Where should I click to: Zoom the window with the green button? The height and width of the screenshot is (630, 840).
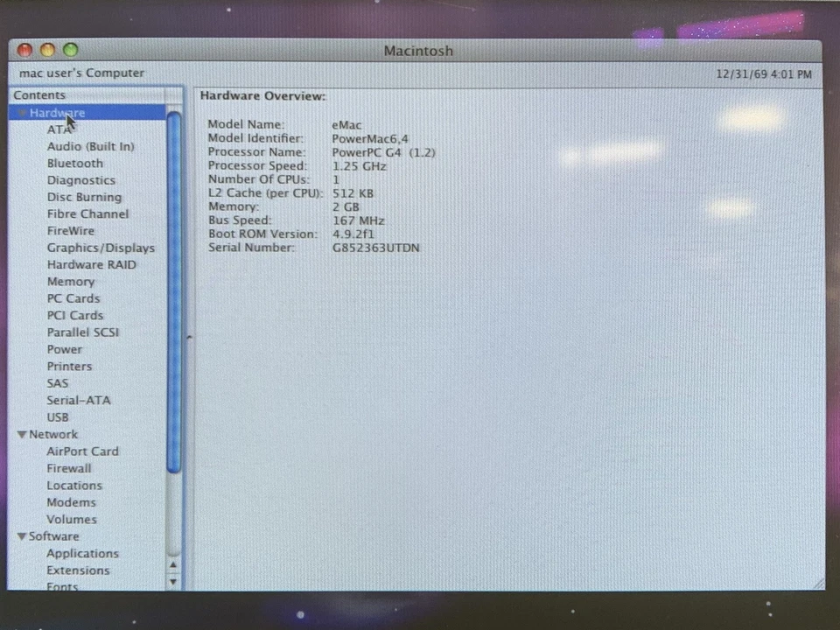coord(69,50)
